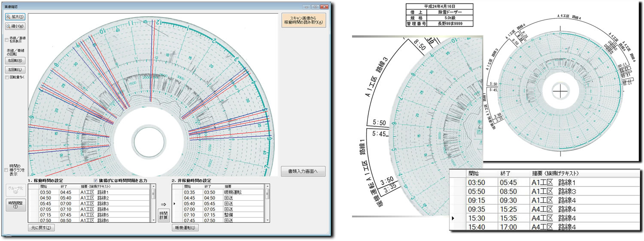Select the 'A1工区 路線5' cell
The width and height of the screenshot is (644, 241).
point(114,215)
